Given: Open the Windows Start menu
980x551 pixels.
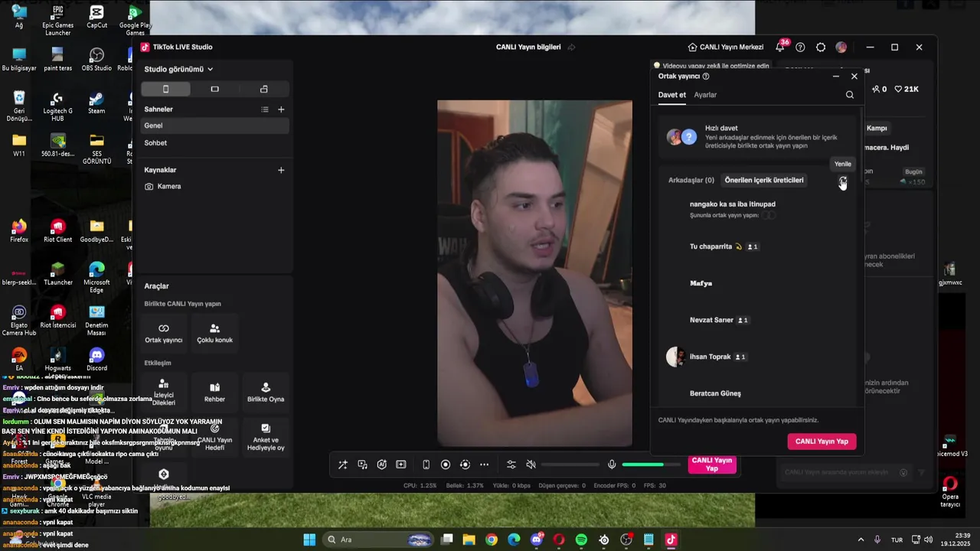Looking at the screenshot, I should pyautogui.click(x=309, y=540).
